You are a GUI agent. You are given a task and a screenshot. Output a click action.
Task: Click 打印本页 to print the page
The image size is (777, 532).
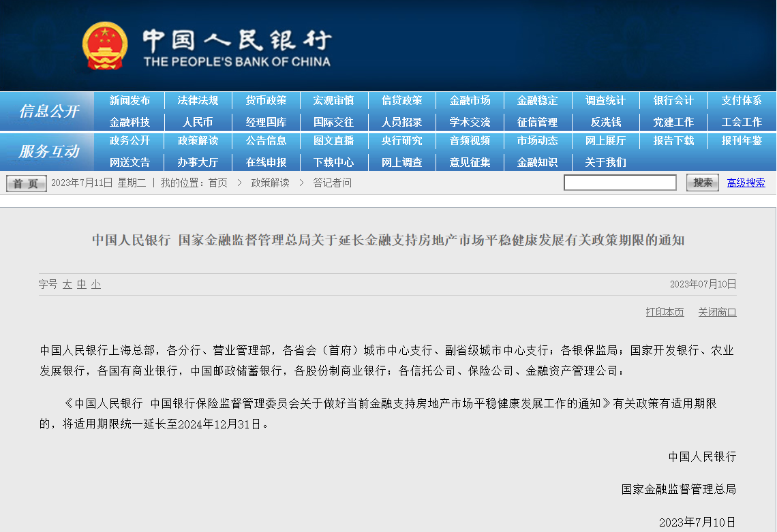[x=665, y=312]
